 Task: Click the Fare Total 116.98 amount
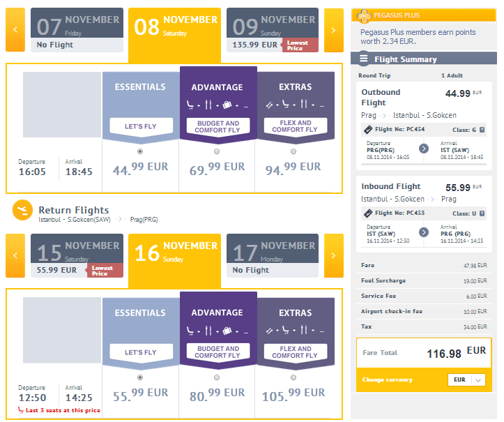[x=444, y=354]
